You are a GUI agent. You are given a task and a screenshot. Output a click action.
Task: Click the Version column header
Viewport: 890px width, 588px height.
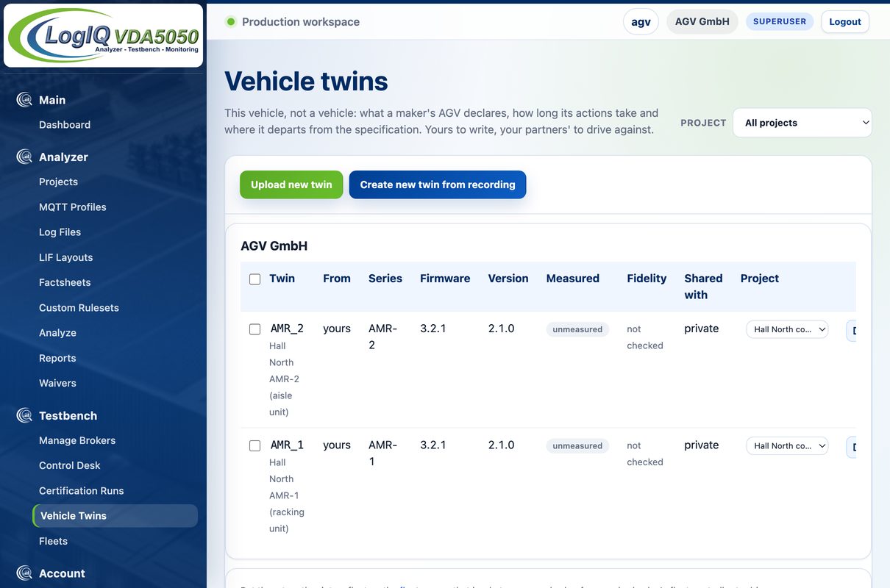pyautogui.click(x=508, y=279)
